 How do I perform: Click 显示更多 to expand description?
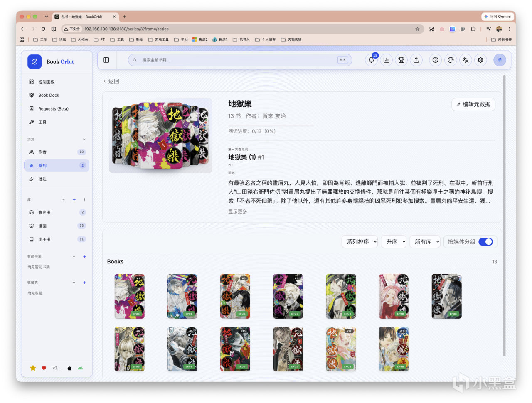[x=238, y=212]
